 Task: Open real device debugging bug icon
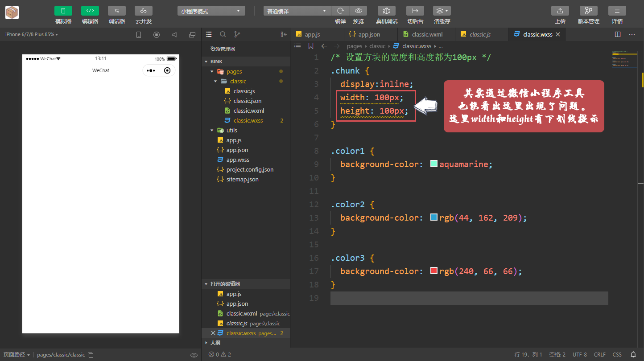[x=386, y=11]
